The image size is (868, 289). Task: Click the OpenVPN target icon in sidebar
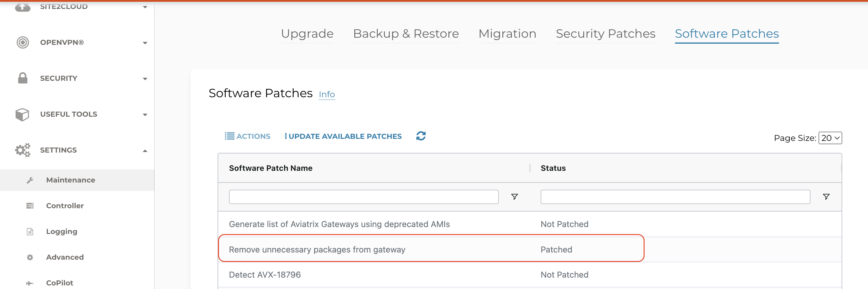[22, 42]
